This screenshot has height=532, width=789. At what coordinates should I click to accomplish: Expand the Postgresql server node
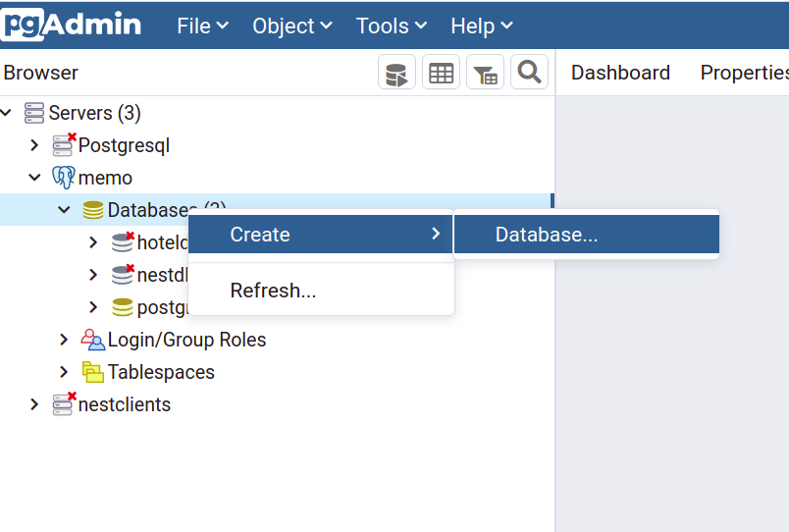pos(34,145)
